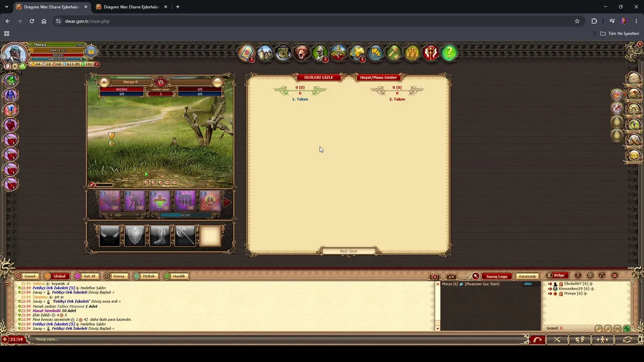Click the Hayat/Mana Göster button
This screenshot has width=644, height=362.
pos(378,77)
